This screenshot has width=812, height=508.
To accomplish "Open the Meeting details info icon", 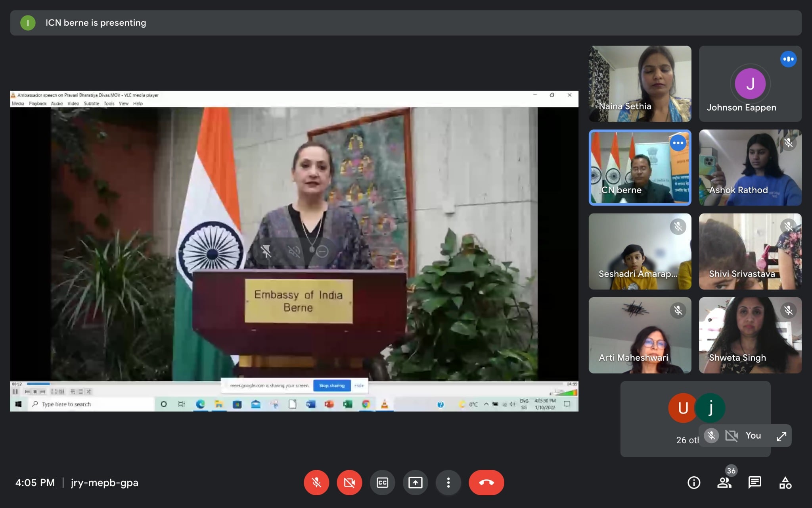I will [693, 483].
